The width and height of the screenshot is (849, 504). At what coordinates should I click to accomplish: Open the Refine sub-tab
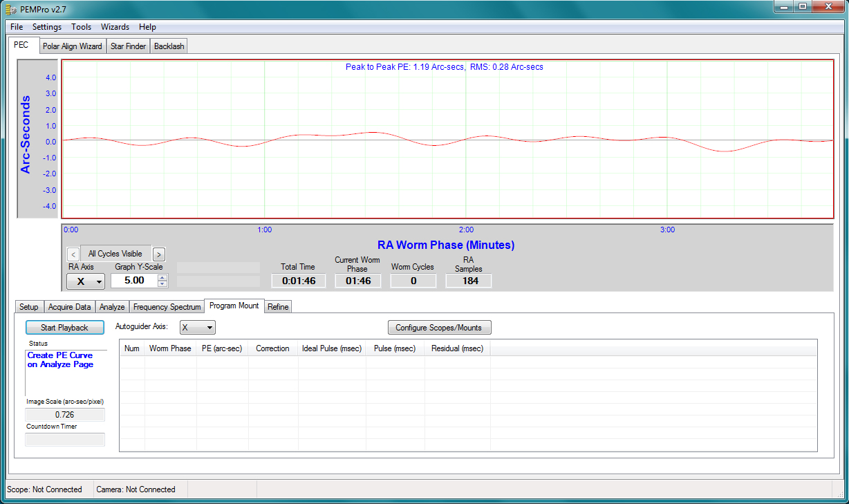(278, 307)
